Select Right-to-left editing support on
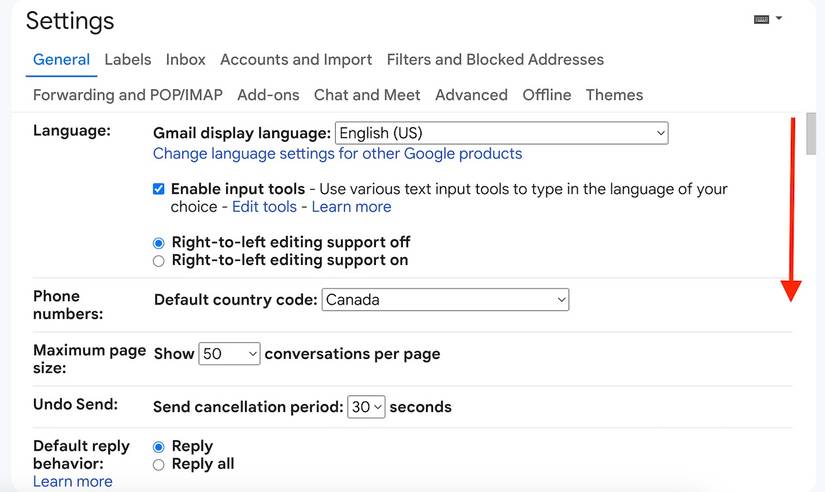This screenshot has height=492, width=825. pyautogui.click(x=158, y=261)
